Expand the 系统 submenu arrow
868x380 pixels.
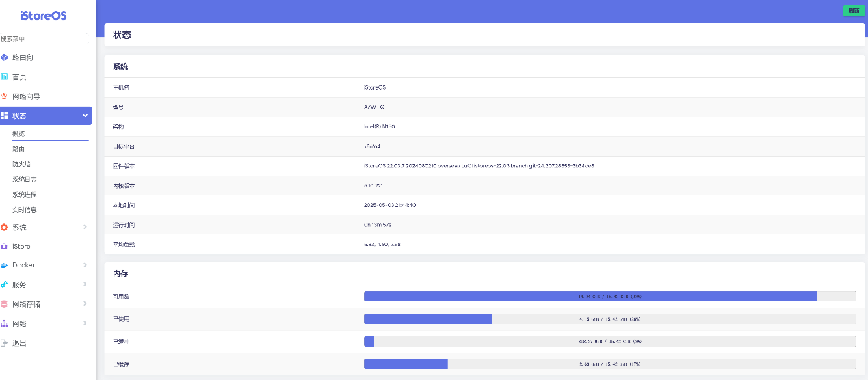(x=85, y=227)
